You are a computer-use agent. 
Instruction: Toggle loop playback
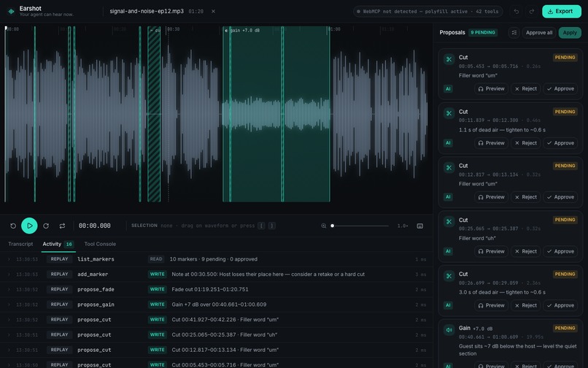62,226
